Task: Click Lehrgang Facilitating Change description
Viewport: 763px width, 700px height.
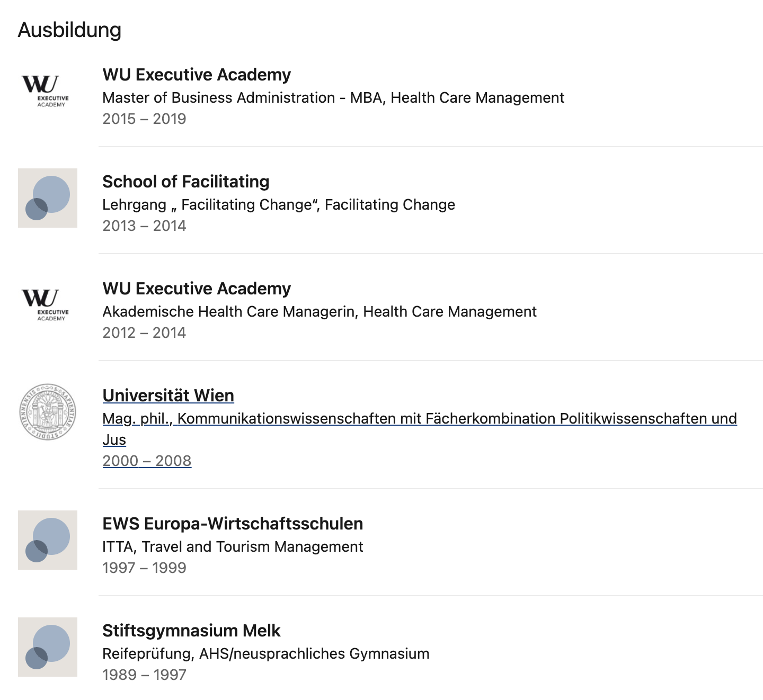Action: point(279,205)
